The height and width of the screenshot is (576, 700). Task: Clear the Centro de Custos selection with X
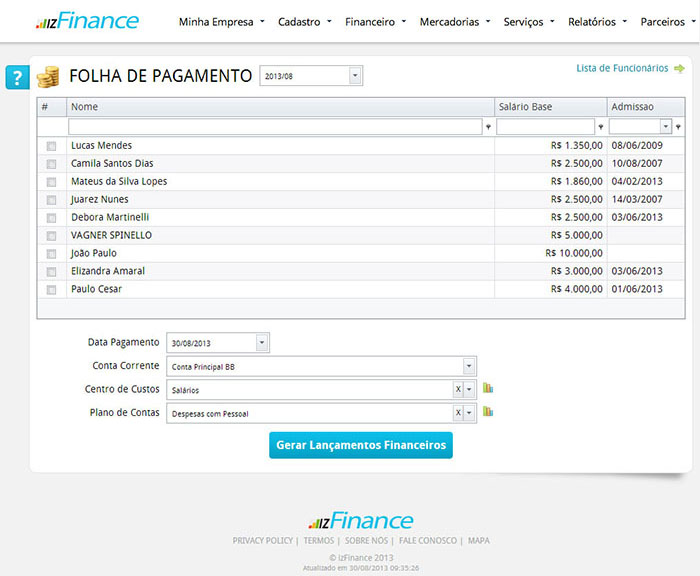tap(458, 389)
